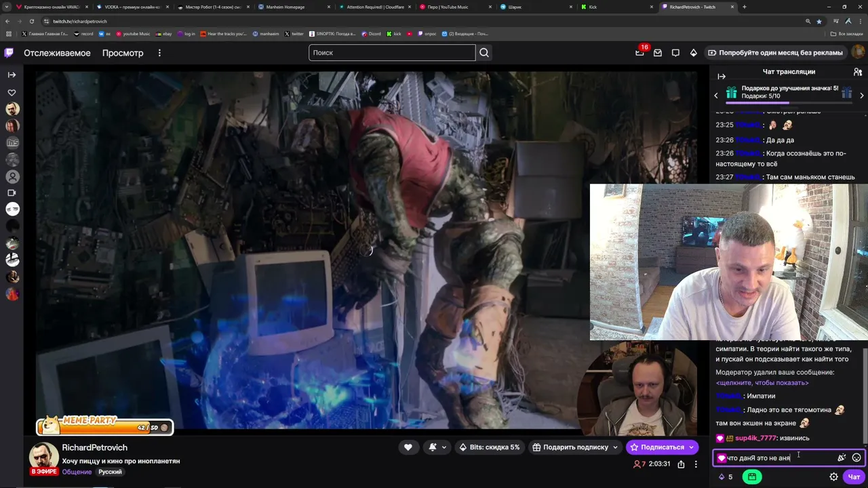Viewport: 868px width, 488px height.
Task: Click the Общение category link
Action: click(77, 472)
